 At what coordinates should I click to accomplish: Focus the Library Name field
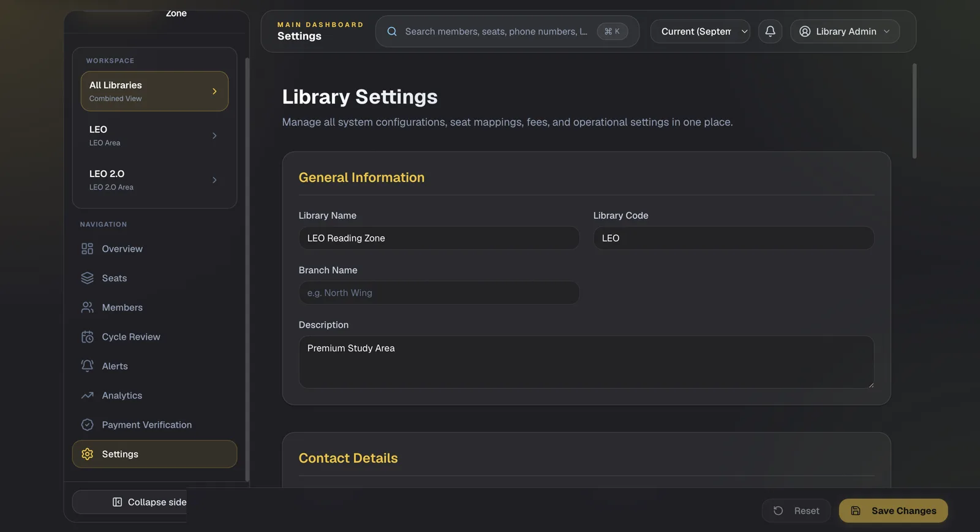point(439,238)
